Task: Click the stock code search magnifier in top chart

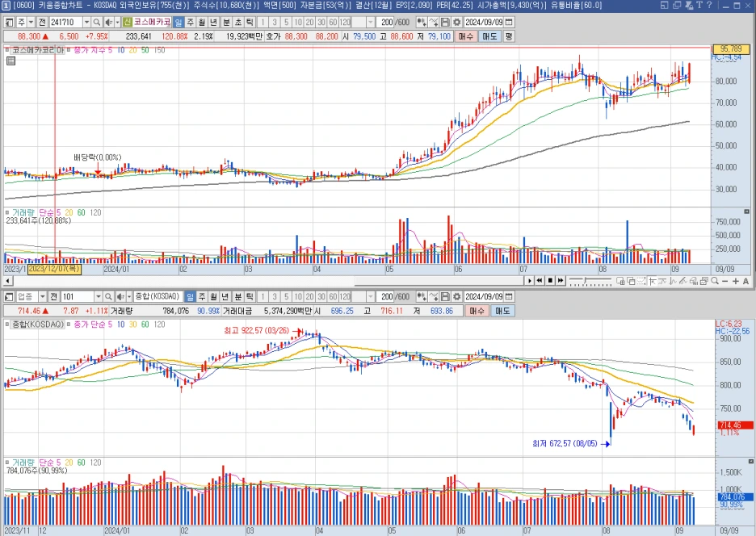Action: coord(96,22)
